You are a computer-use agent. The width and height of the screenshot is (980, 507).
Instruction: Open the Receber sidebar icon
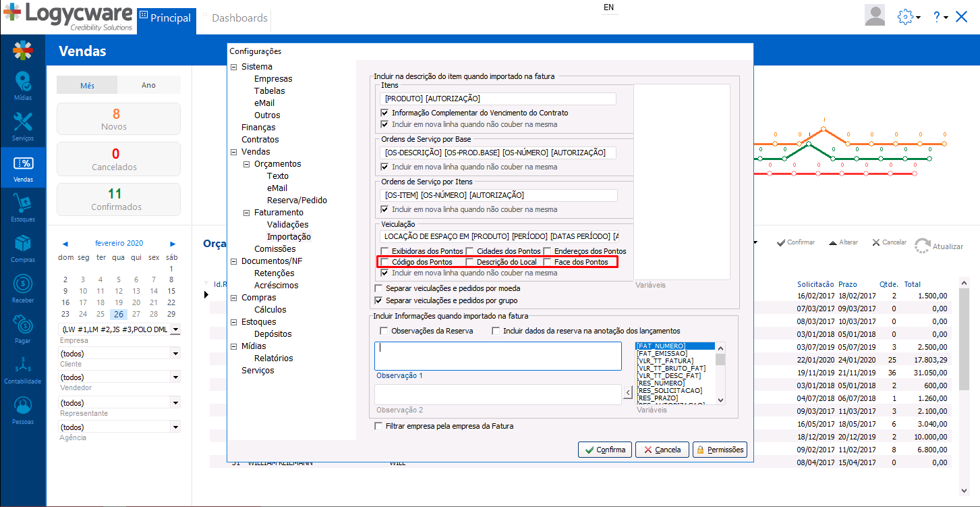(22, 288)
